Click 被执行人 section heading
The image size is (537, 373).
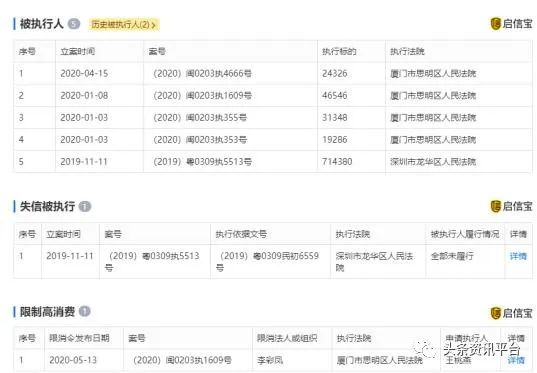click(x=42, y=24)
